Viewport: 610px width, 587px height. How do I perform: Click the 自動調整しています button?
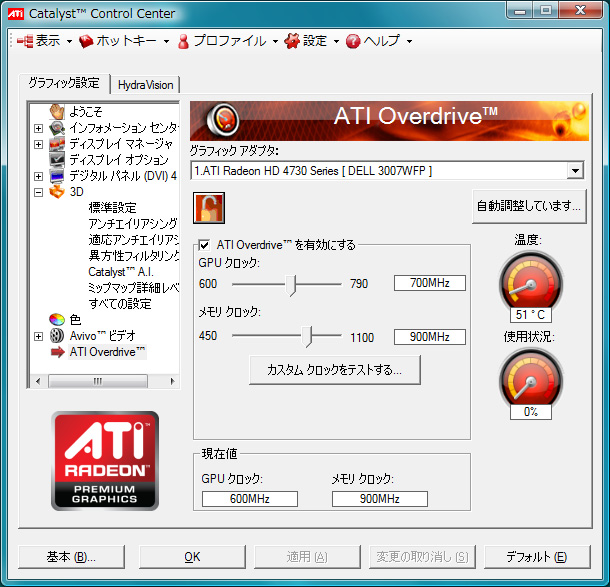click(529, 206)
